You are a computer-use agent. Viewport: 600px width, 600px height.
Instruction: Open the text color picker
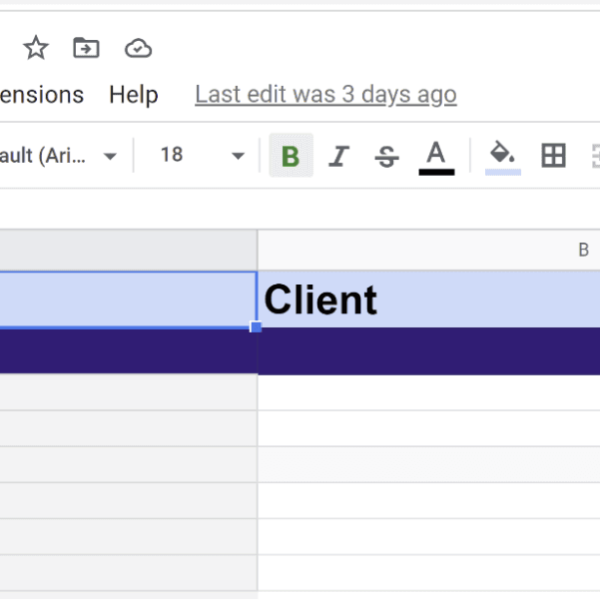coord(435,156)
